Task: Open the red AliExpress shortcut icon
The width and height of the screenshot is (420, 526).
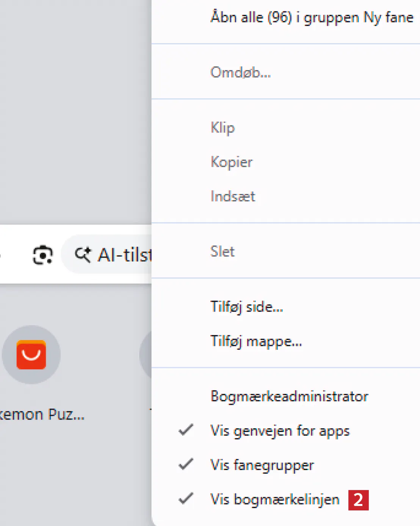Action: [31, 355]
